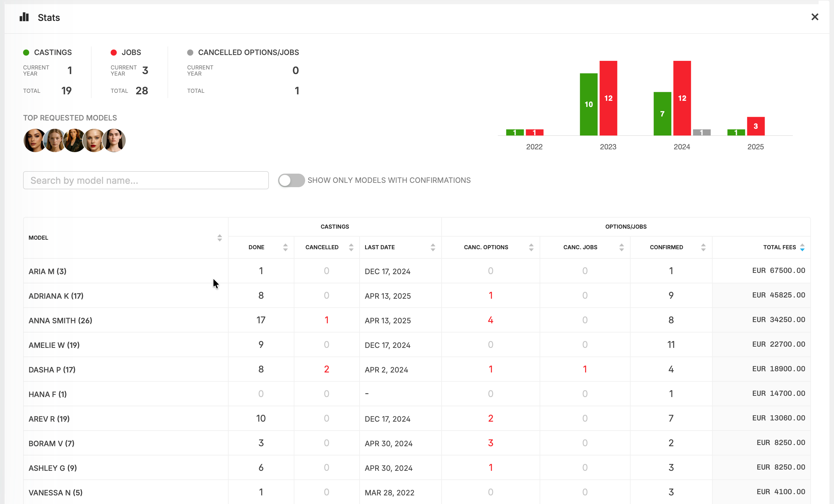
Task: Click the first top requested model avatar
Action: click(x=34, y=140)
